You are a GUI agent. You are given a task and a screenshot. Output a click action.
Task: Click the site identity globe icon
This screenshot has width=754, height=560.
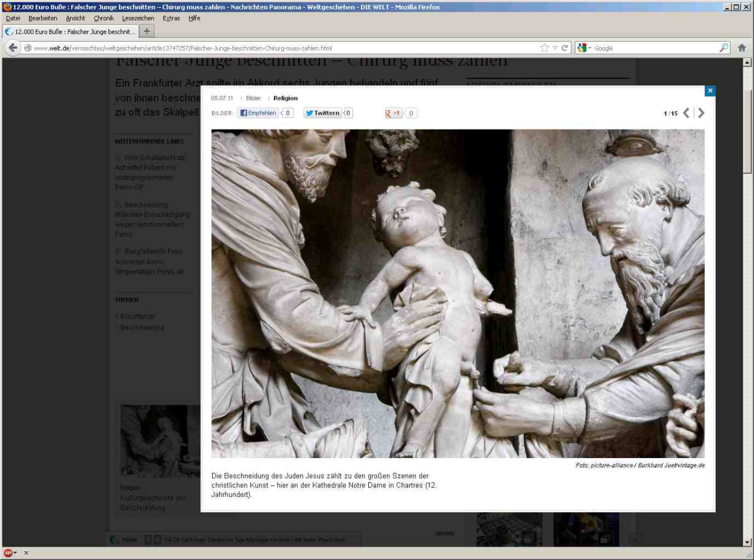[x=28, y=48]
